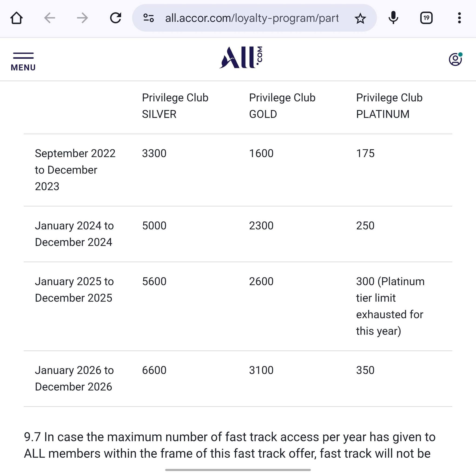Click the 9.7 fast track paragraph text
The image size is (476, 474).
pyautogui.click(x=230, y=445)
